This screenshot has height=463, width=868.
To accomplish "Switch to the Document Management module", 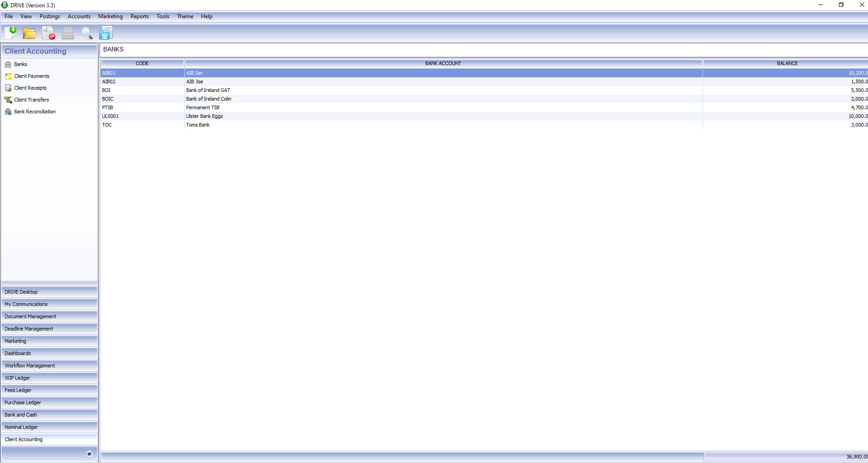I will [x=49, y=316].
